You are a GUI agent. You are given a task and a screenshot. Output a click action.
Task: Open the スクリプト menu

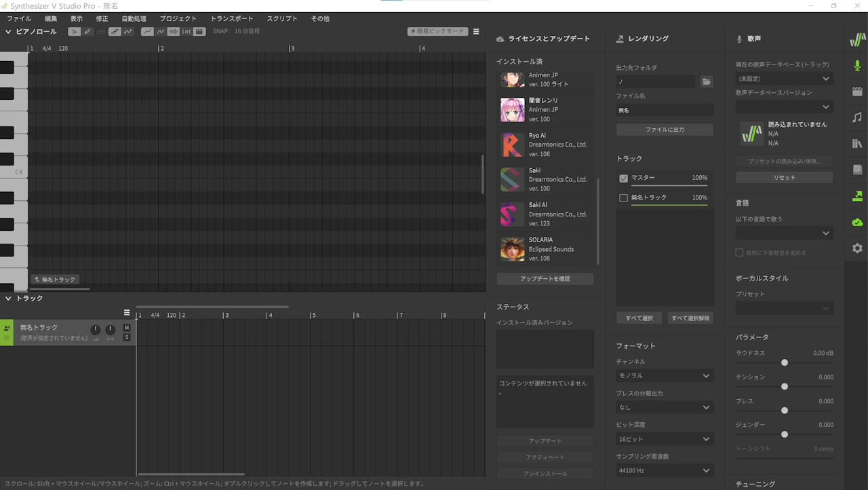click(x=282, y=18)
